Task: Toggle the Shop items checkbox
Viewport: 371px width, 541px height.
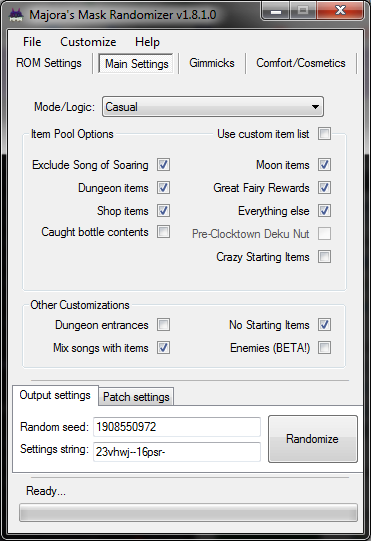Action: (x=163, y=210)
